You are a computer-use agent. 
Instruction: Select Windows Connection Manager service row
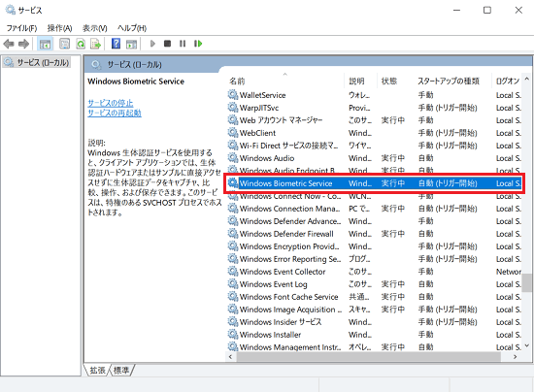pos(374,209)
